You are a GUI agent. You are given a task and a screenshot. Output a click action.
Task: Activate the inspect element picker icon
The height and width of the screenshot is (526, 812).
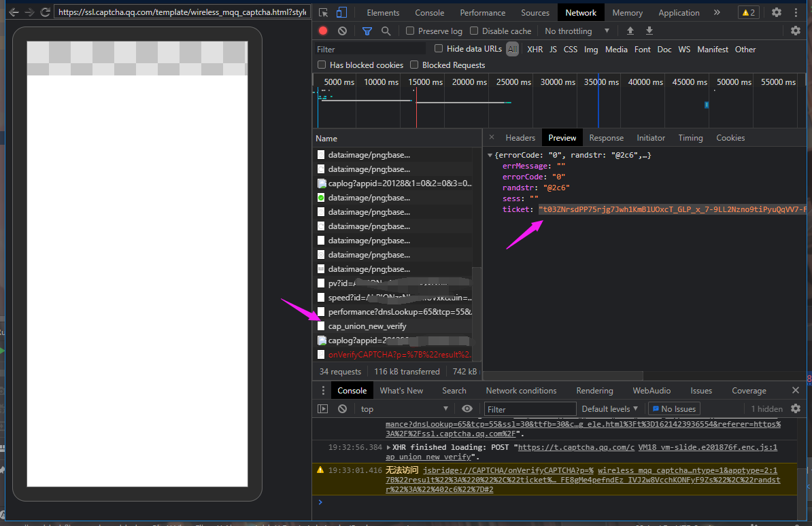pos(323,12)
